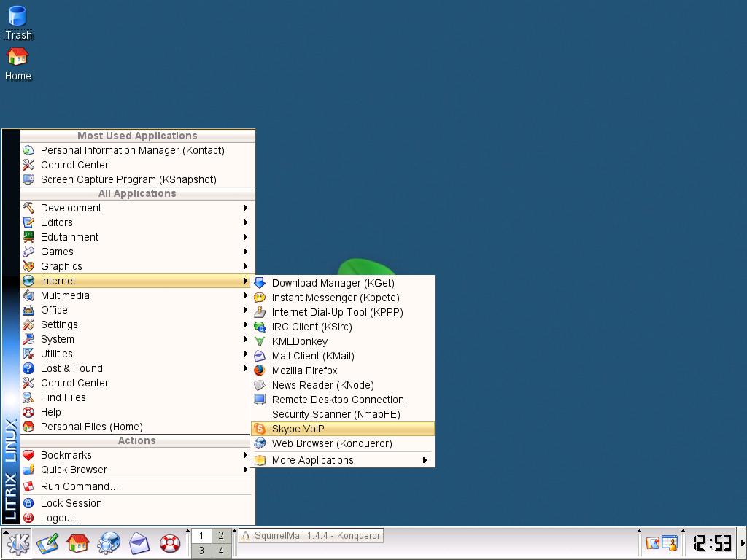Switch to virtual desktop 4
This screenshot has width=747, height=560.
(x=221, y=551)
